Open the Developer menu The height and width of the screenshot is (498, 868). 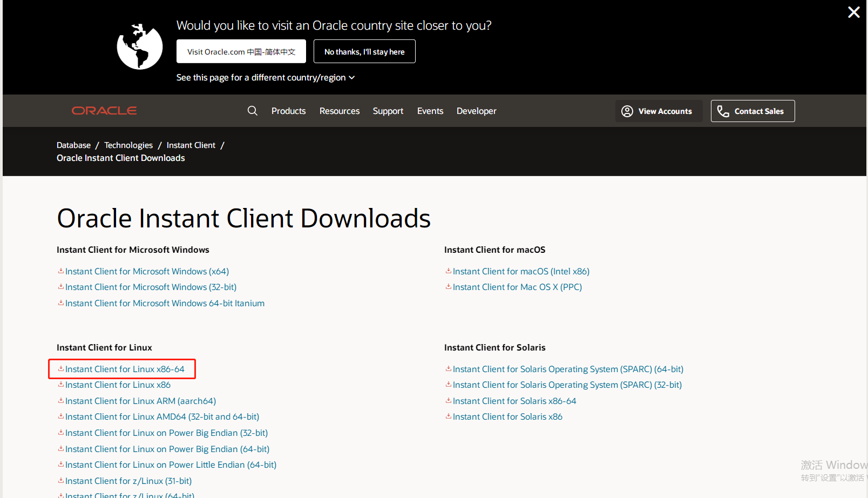coord(476,111)
